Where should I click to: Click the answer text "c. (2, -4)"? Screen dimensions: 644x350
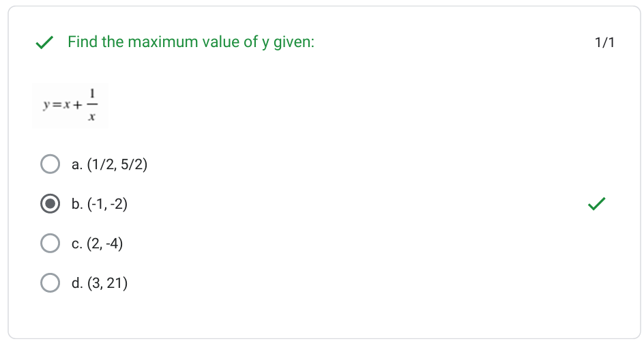(x=97, y=243)
